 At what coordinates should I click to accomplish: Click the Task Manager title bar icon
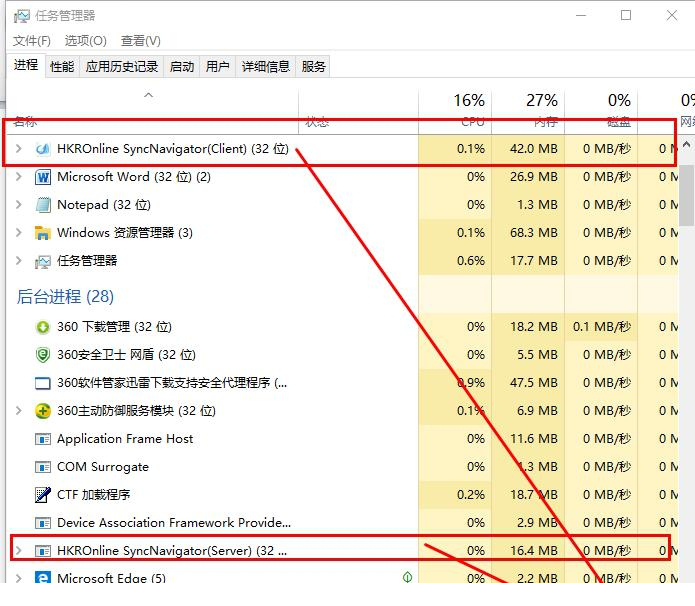coord(21,16)
